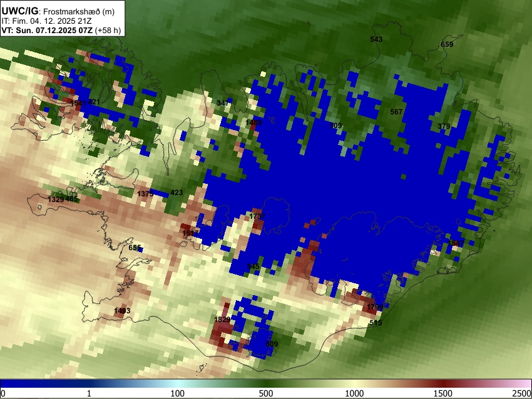Click the 1829 map label
This screenshot has width=532, height=399.
[223, 320]
